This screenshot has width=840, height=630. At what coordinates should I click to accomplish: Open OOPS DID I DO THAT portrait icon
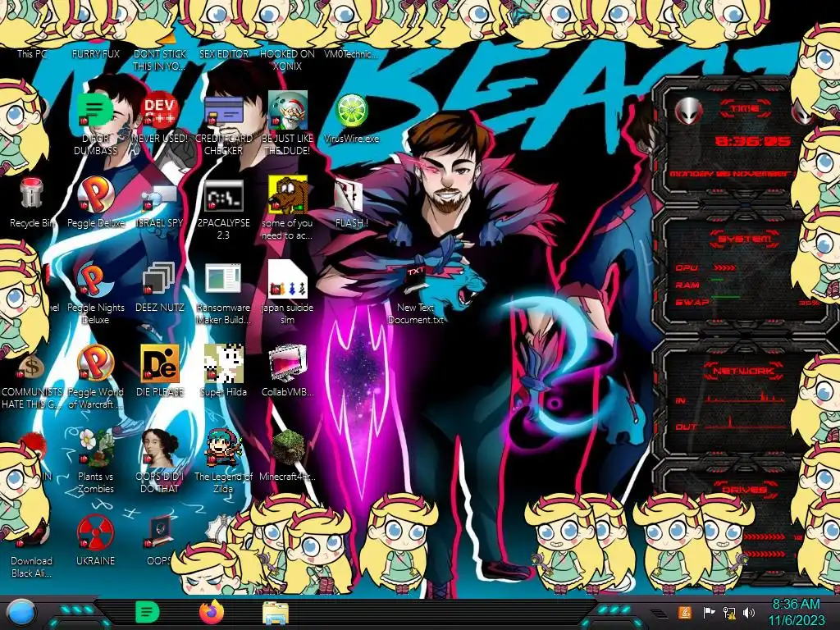[160, 449]
